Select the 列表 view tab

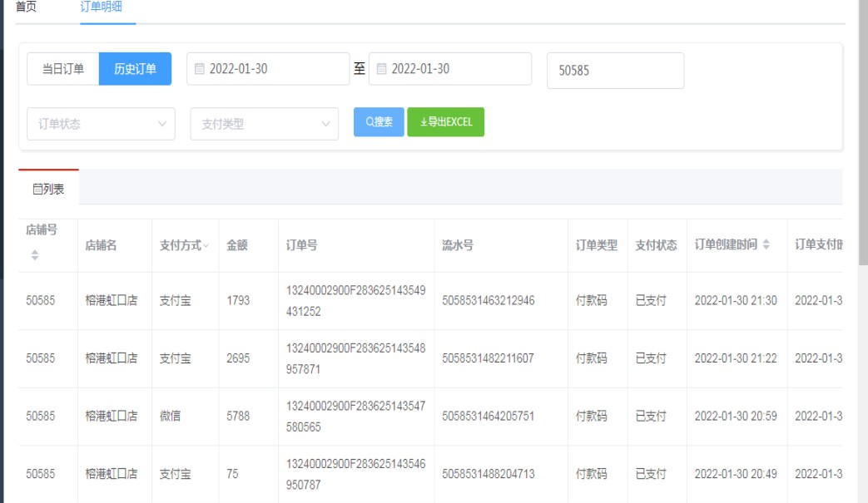(x=48, y=189)
